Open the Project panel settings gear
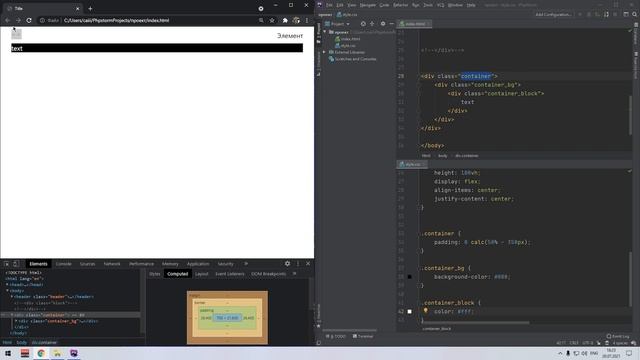 [x=382, y=24]
